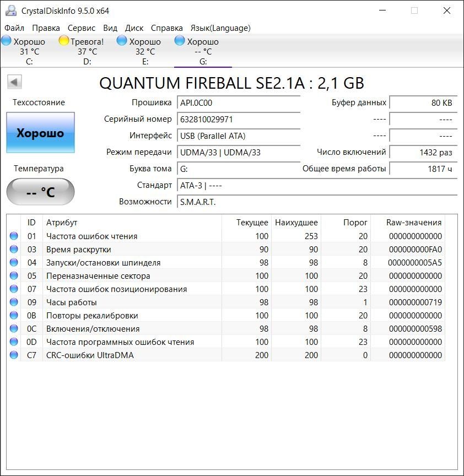Click status orb for attribute 05
This screenshot has width=464, height=476.
point(14,275)
